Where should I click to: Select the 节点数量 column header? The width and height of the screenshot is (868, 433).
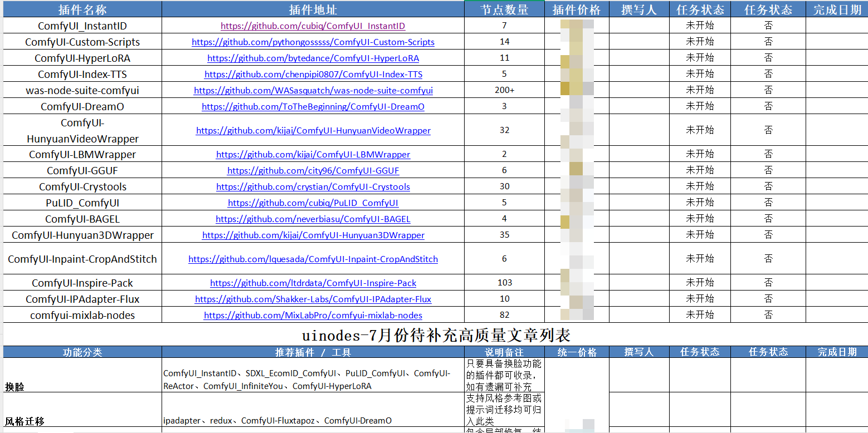[x=504, y=9]
